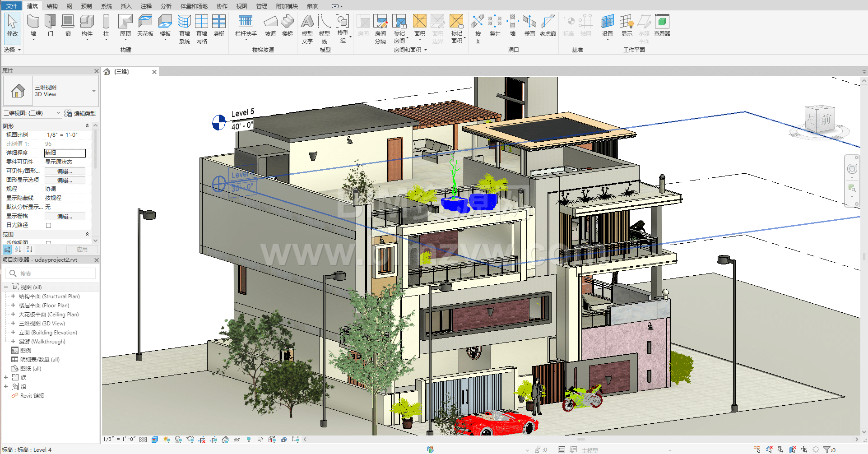
Task: Click the Stair (楼梯) tool icon
Action: pyautogui.click(x=287, y=25)
